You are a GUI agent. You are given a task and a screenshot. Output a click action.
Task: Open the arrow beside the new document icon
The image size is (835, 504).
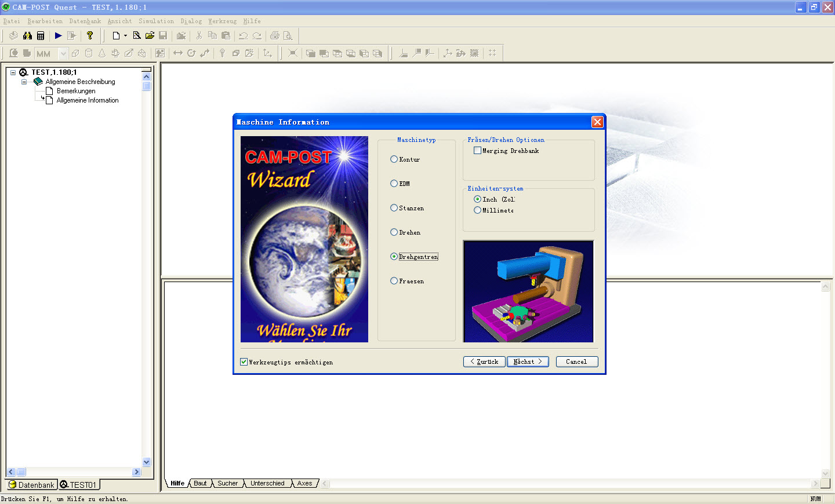125,35
